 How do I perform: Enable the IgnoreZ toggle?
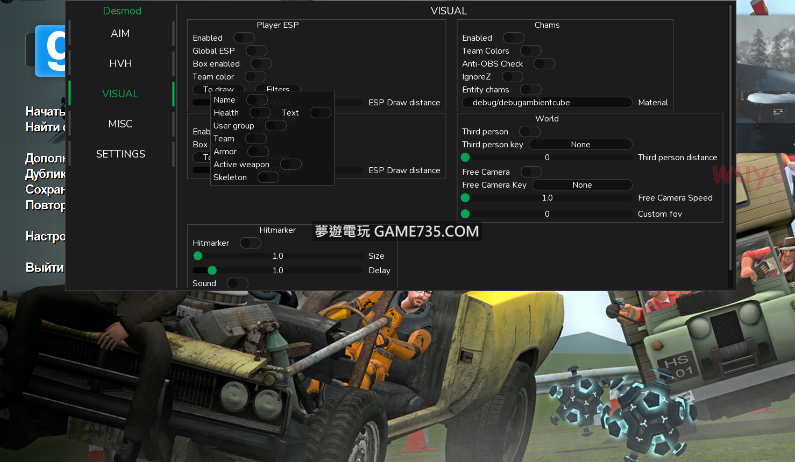click(x=513, y=77)
